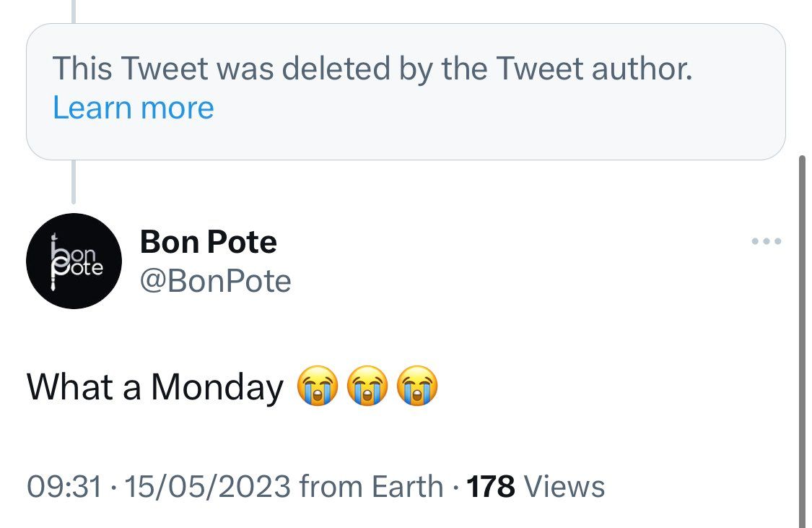
Task: Click the first crying face emoji
Action: coord(318,386)
